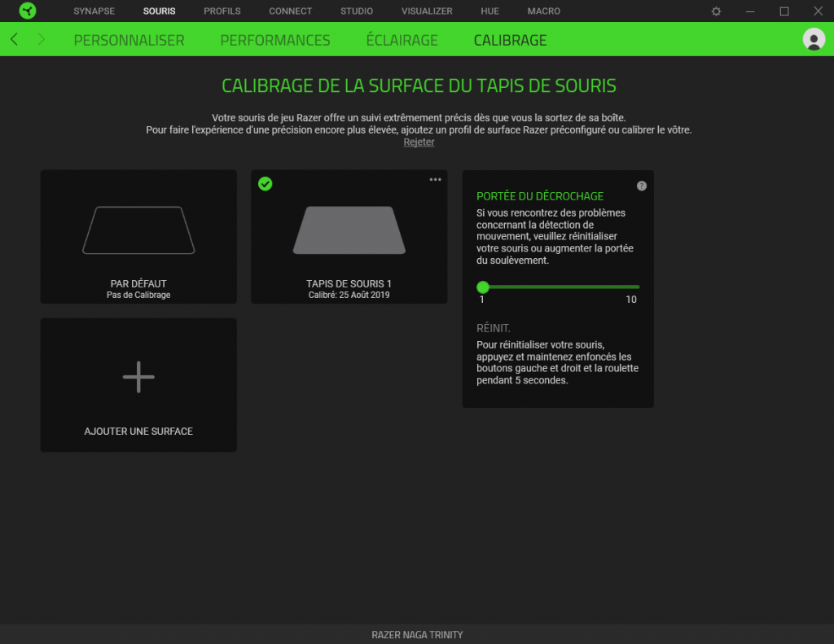Click the grey mouse mat image

coord(349,230)
